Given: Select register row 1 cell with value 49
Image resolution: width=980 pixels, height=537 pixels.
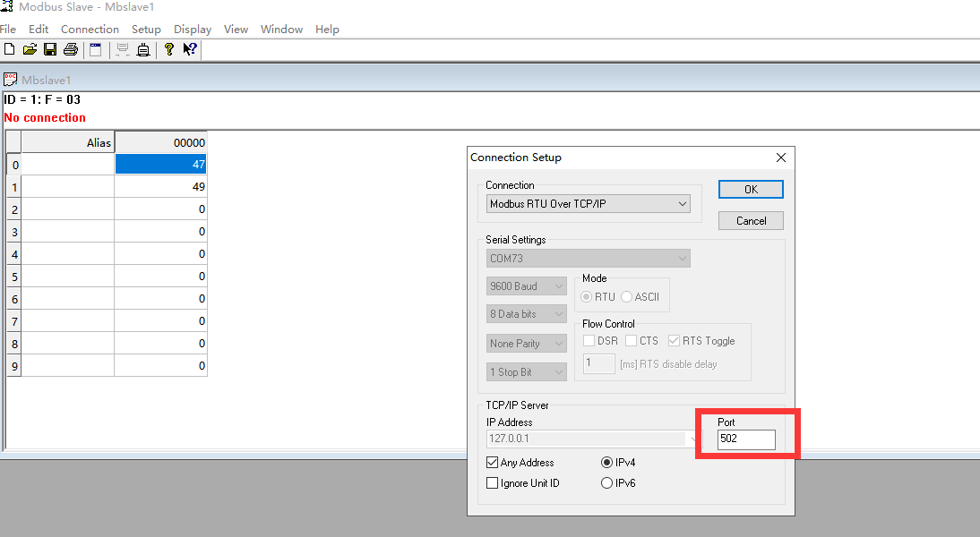Looking at the screenshot, I should click(x=161, y=187).
